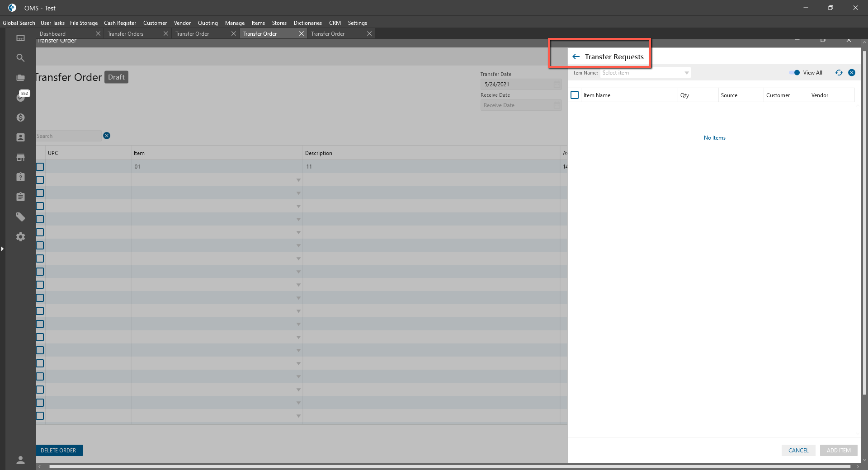Open File Storage folder icon in sidebar
868x470 pixels.
[20, 78]
